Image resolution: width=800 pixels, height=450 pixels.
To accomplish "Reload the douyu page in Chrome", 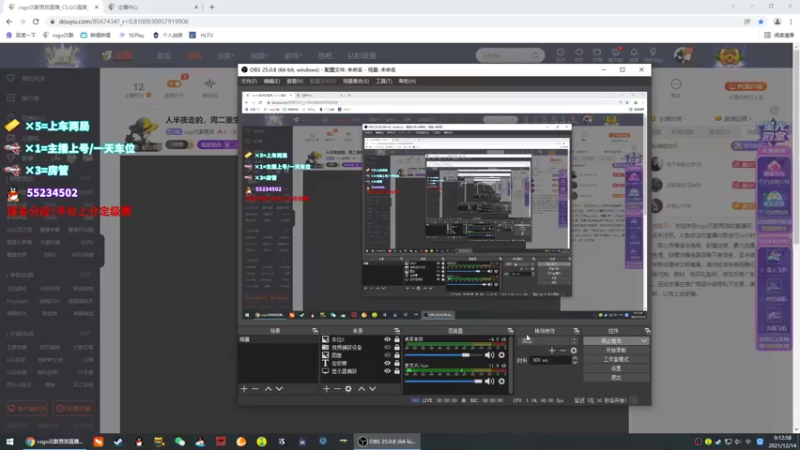I will (36, 21).
